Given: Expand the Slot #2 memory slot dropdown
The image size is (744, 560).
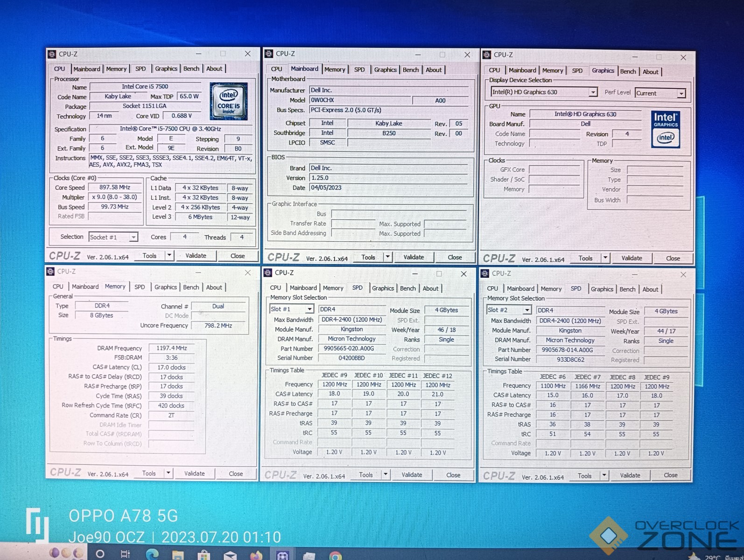Looking at the screenshot, I should click(x=526, y=310).
